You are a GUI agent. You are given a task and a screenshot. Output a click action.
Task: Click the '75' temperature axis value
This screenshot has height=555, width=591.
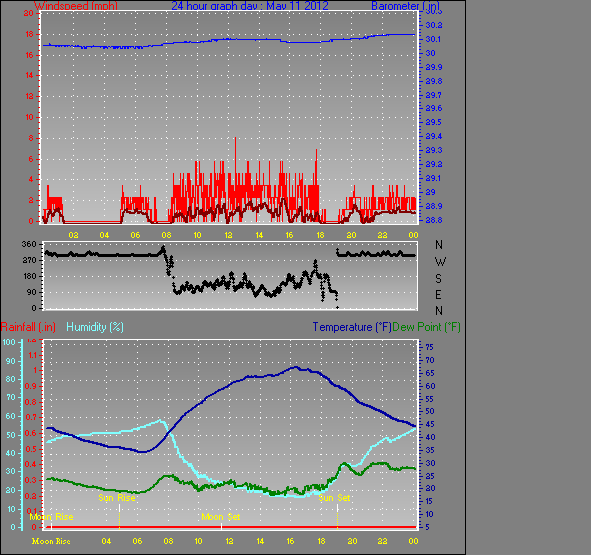tap(430, 347)
